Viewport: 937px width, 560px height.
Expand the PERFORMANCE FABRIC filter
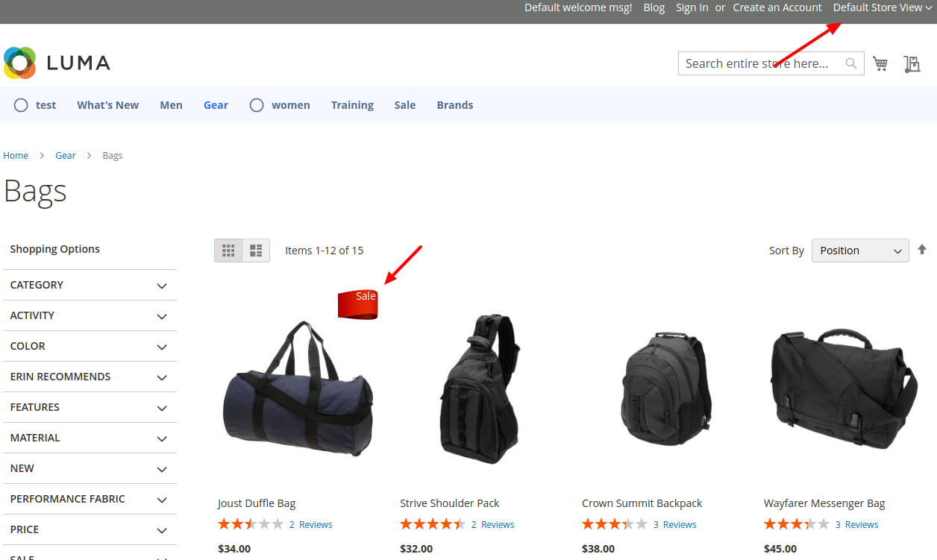point(90,499)
